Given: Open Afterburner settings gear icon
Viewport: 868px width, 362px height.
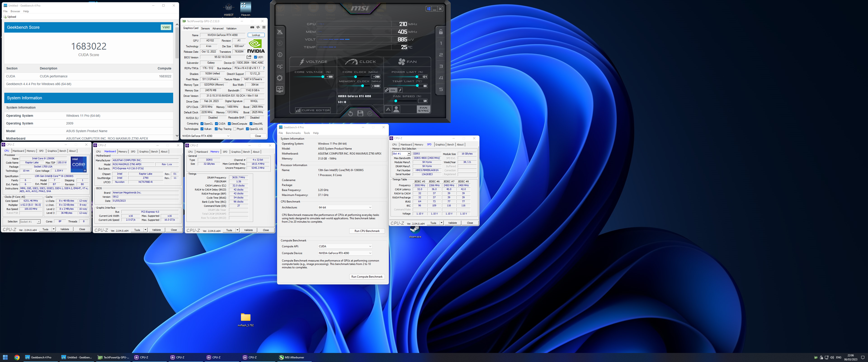Looking at the screenshot, I should [280, 78].
